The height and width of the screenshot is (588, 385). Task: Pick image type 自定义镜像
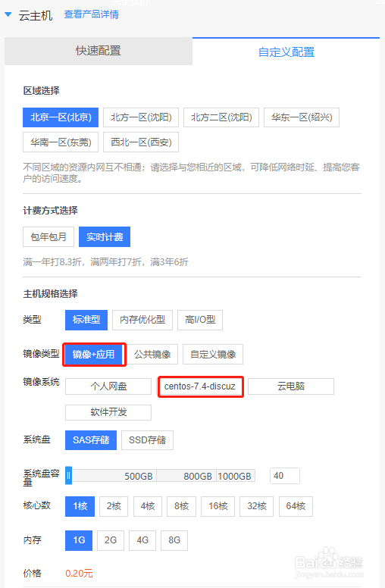(x=213, y=355)
